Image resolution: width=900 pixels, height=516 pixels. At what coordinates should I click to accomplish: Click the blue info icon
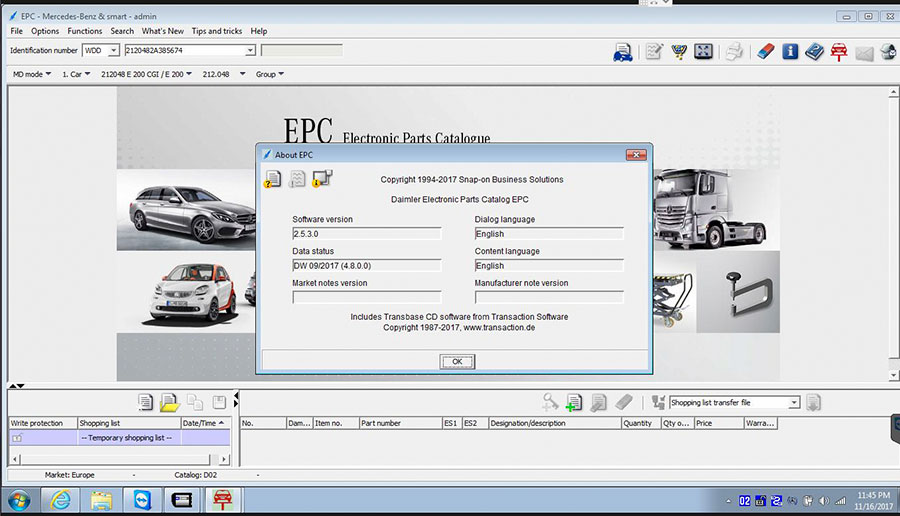[x=790, y=52]
